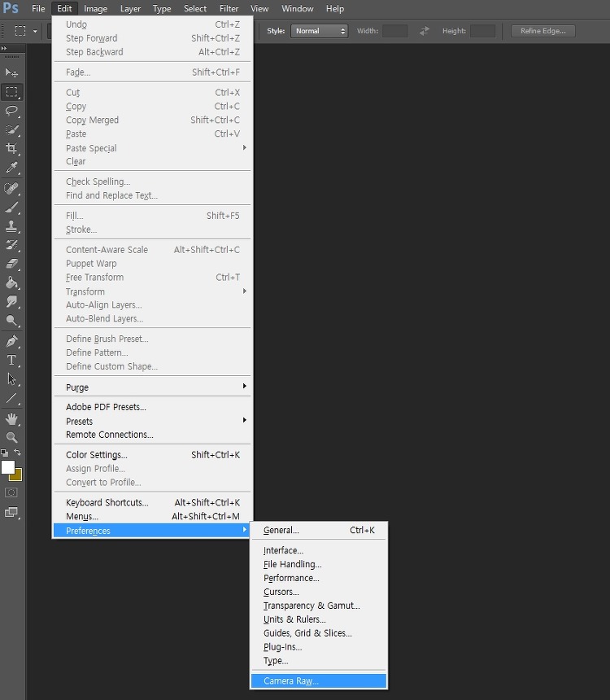Open the Style dropdown showing Normal
This screenshot has height=700, width=610.
click(319, 31)
